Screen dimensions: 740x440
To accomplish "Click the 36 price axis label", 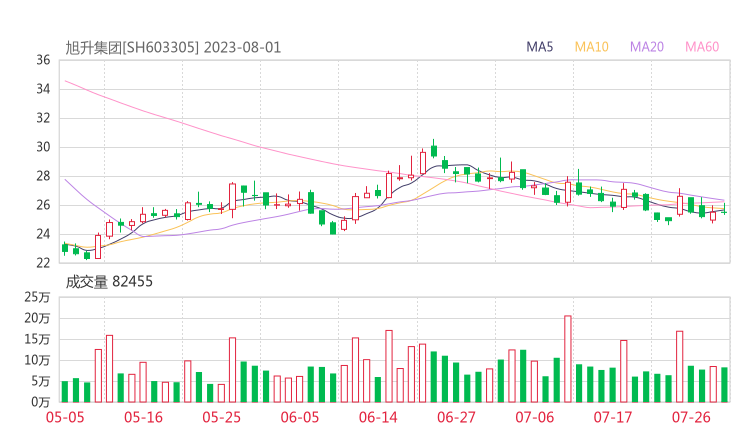I will coord(43,60).
